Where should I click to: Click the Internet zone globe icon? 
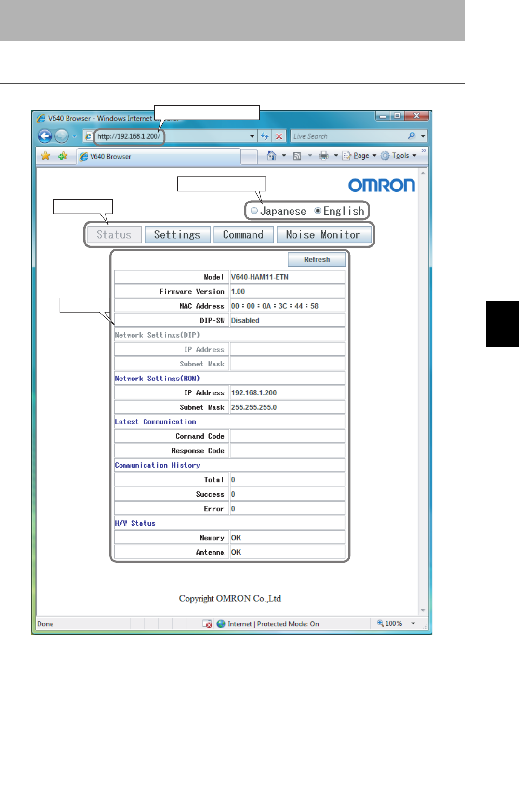coord(221,623)
